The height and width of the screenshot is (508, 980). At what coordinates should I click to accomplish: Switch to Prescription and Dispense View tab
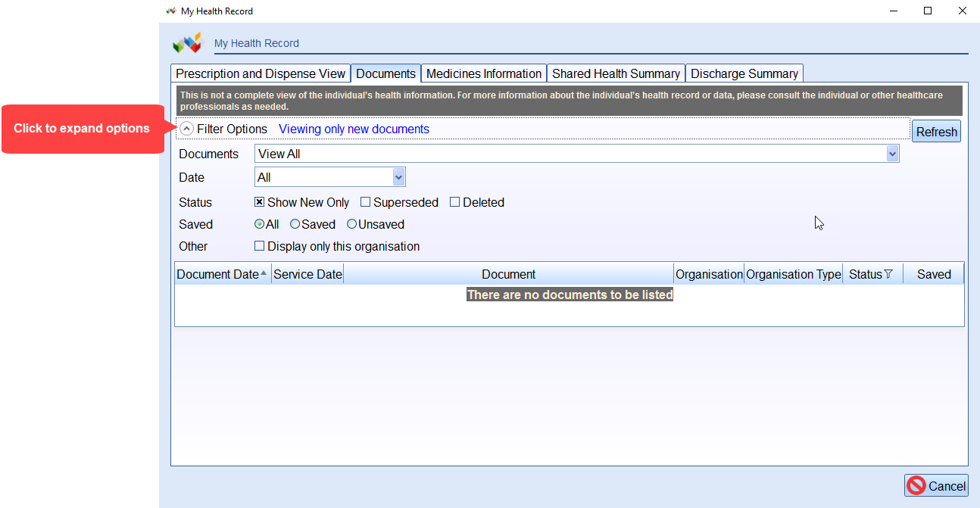tap(261, 73)
